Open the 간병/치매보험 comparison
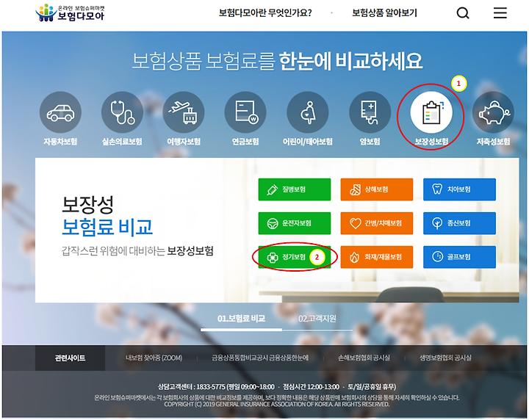The height and width of the screenshot is (420, 529). (x=377, y=223)
